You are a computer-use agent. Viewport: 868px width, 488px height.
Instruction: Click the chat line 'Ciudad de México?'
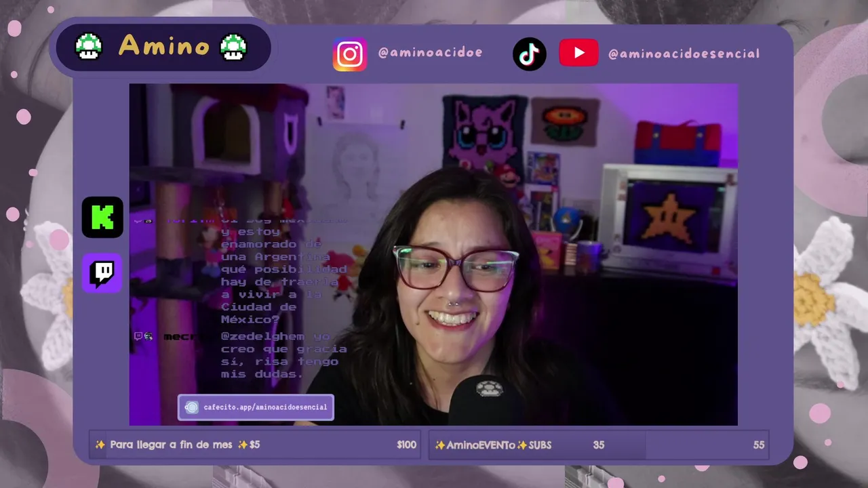(258, 313)
